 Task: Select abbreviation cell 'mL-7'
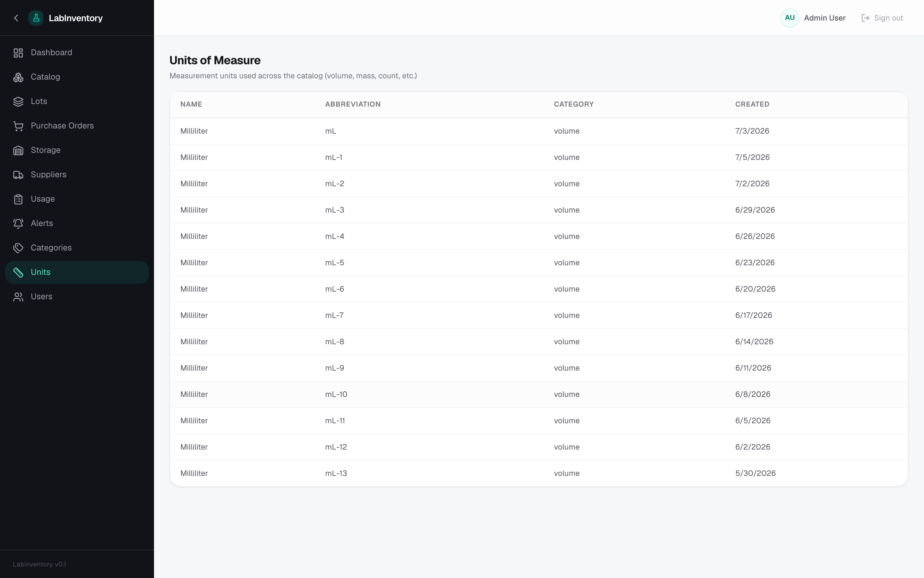click(335, 316)
